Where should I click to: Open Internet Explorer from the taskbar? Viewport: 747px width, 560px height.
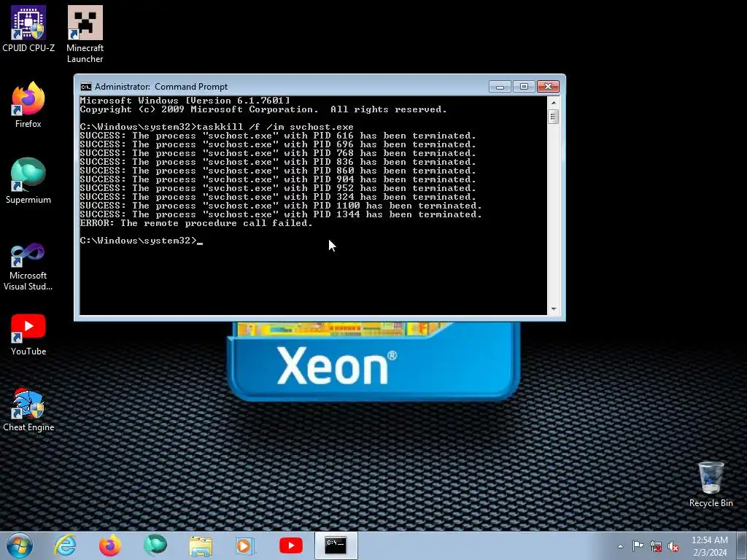(x=65, y=545)
